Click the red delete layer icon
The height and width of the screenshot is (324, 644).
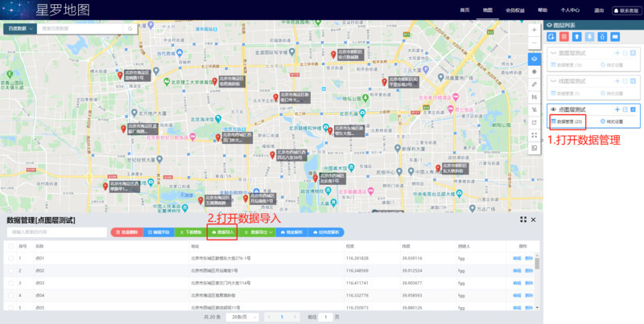click(x=564, y=37)
